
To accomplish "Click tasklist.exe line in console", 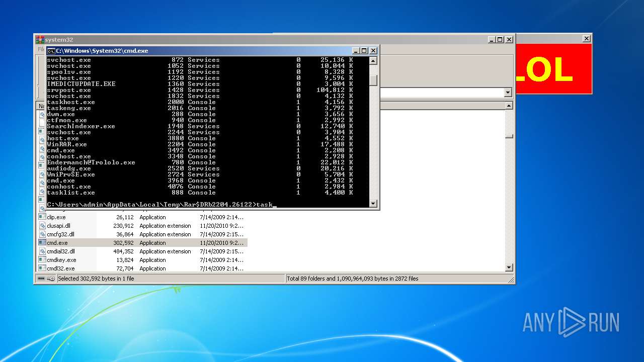I will tap(200, 193).
